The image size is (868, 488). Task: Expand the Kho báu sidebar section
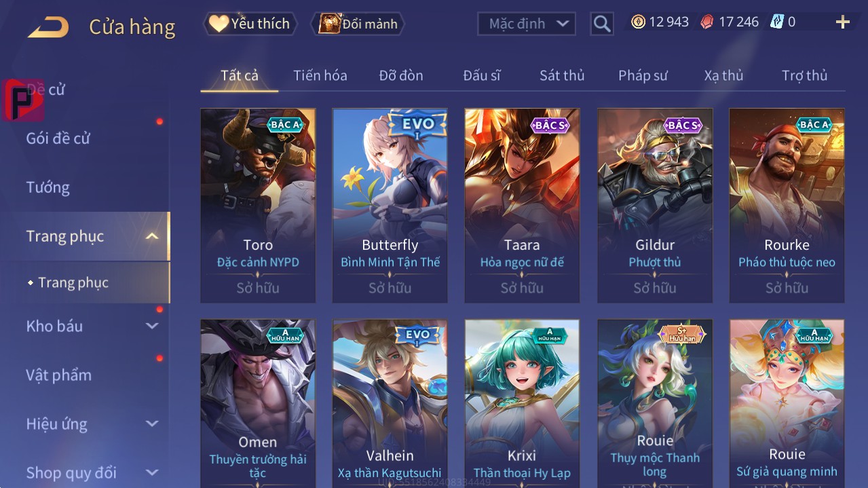tap(152, 326)
